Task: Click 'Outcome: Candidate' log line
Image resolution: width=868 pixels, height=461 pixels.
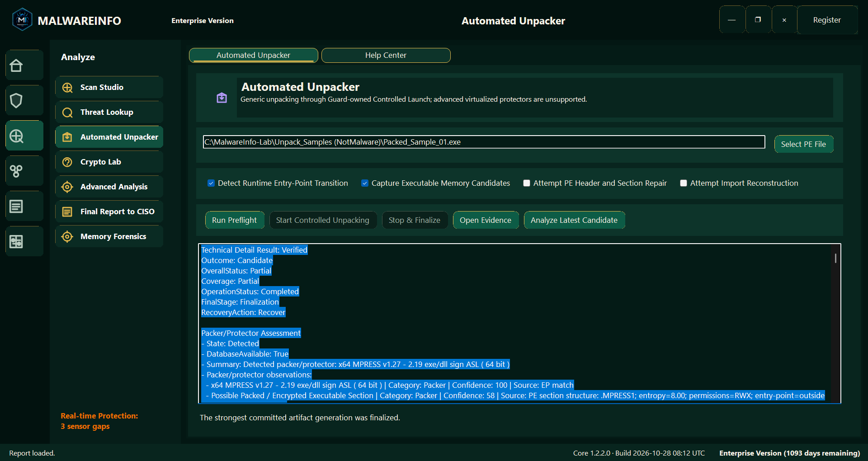Action: point(237,260)
